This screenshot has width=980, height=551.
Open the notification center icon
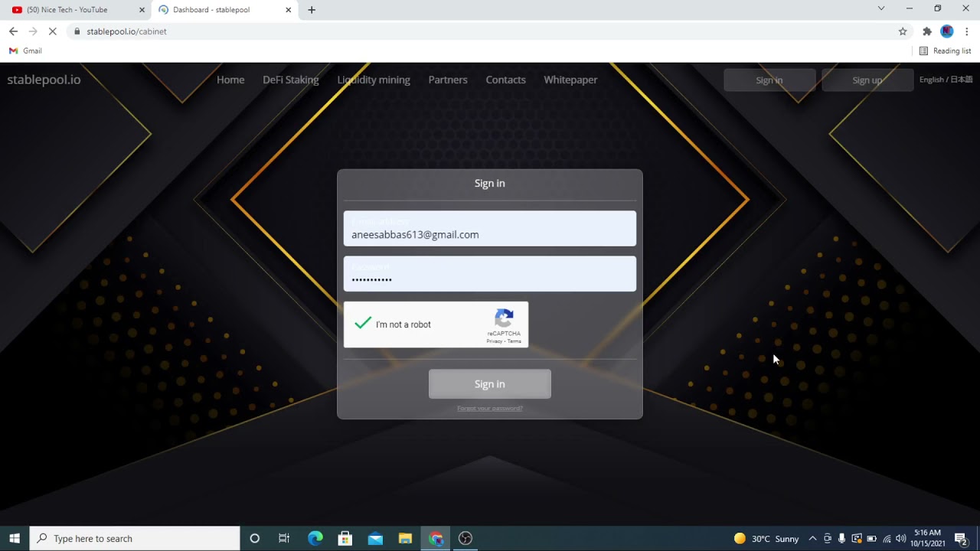click(961, 538)
